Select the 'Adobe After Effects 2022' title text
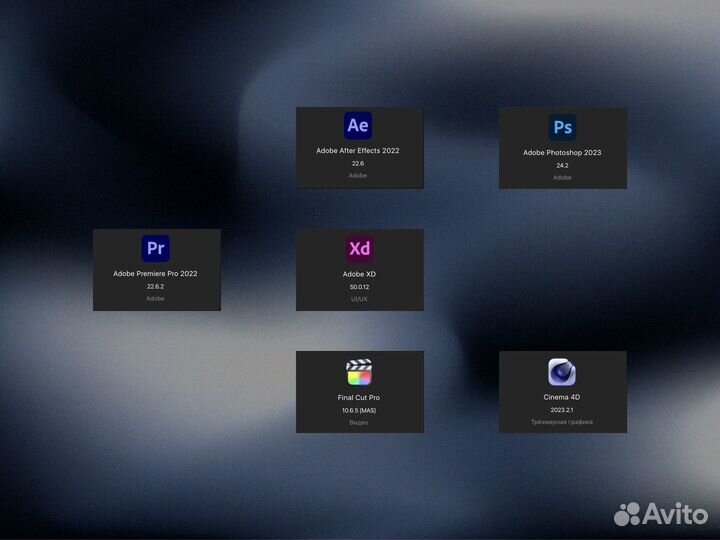Screen dimensions: 720x540 tap(358, 151)
